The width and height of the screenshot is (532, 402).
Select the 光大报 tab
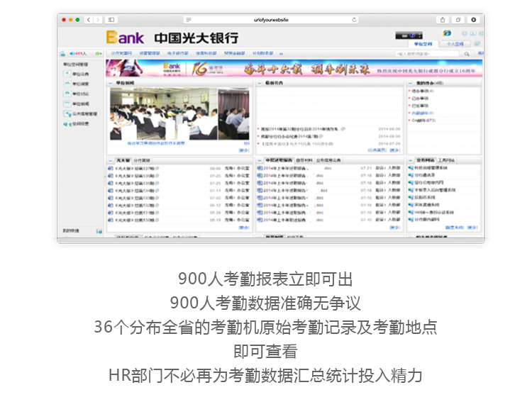pos(123,160)
